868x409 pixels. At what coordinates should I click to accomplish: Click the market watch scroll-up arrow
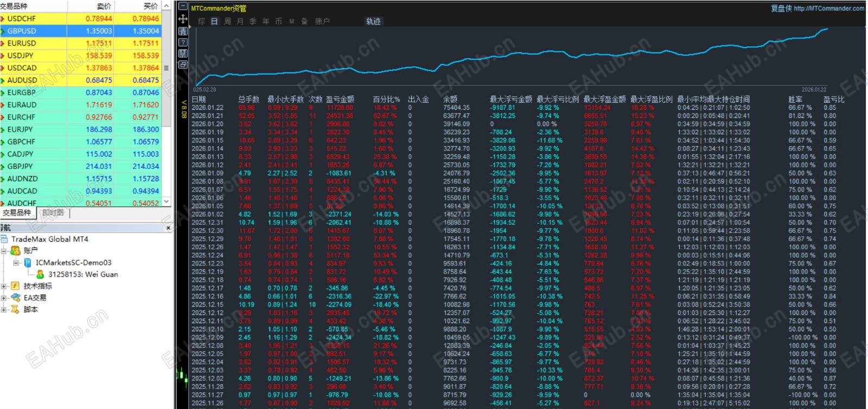click(x=167, y=6)
